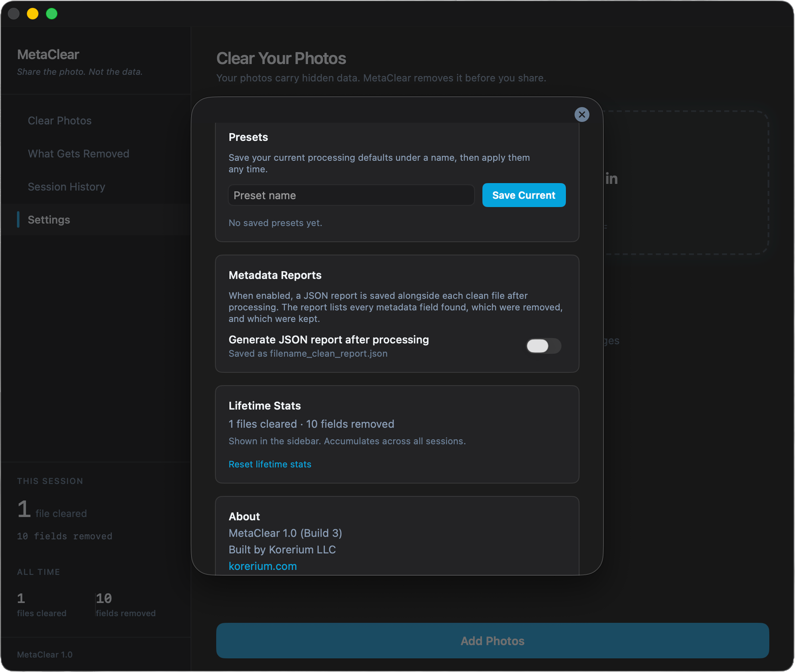
Task: Click the all-time 'files cleared' stat
Action: pos(41,604)
